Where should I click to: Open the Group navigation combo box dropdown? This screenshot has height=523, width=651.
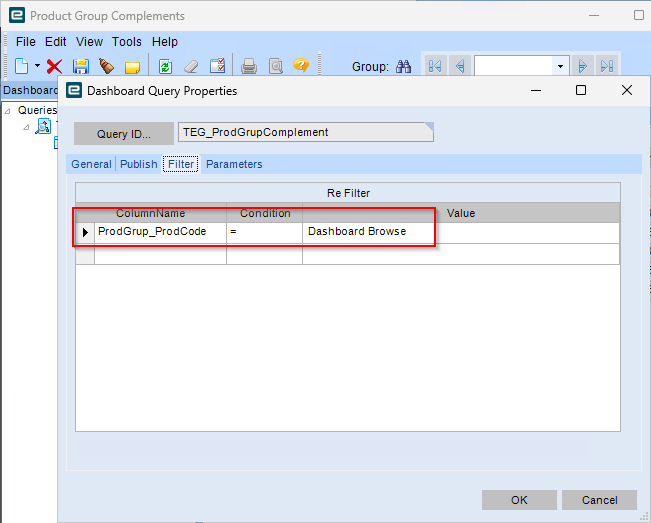[560, 66]
